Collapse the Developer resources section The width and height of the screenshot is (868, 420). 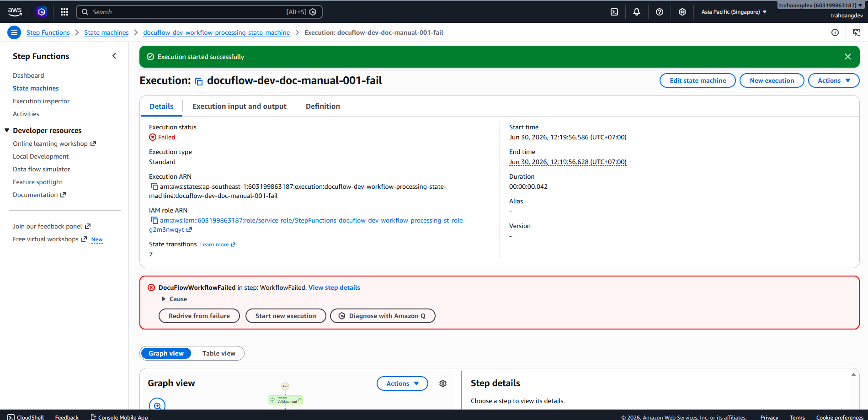click(x=7, y=130)
